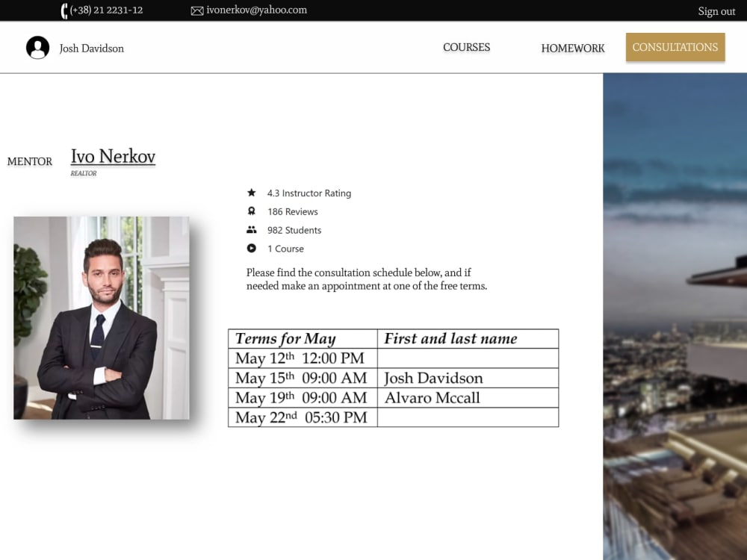Click the May 12th 12:00 PM term
The image size is (747, 560).
pyautogui.click(x=300, y=358)
